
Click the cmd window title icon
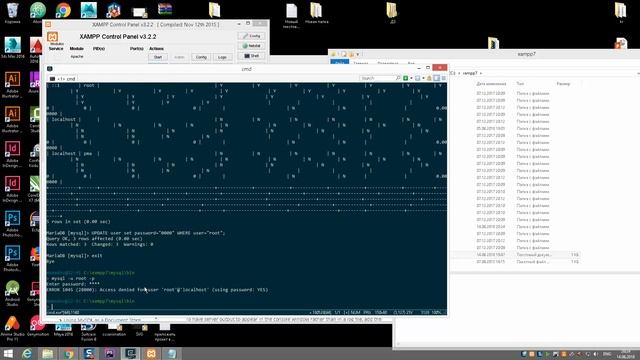pyautogui.click(x=50, y=69)
